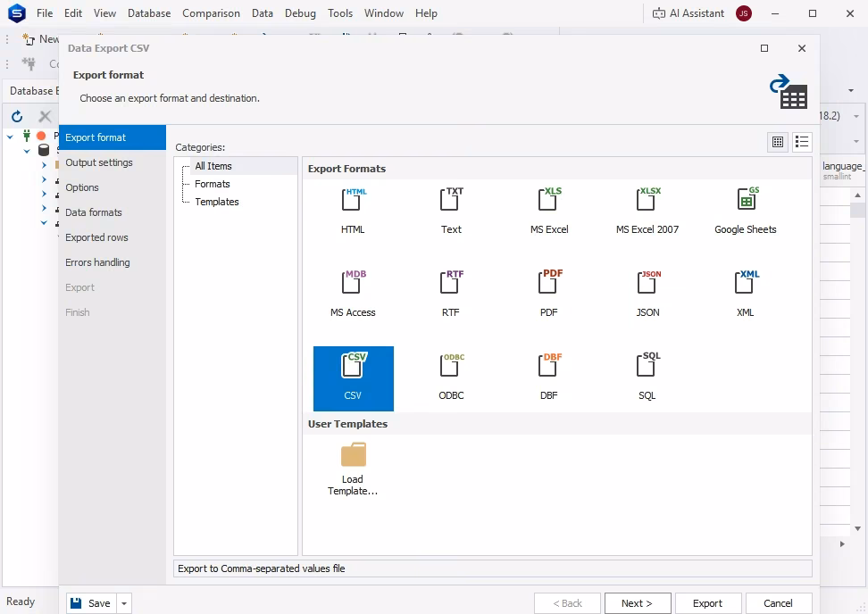The width and height of the screenshot is (868, 614).
Task: Open the Exported rows wizard page
Action: coord(113,237)
